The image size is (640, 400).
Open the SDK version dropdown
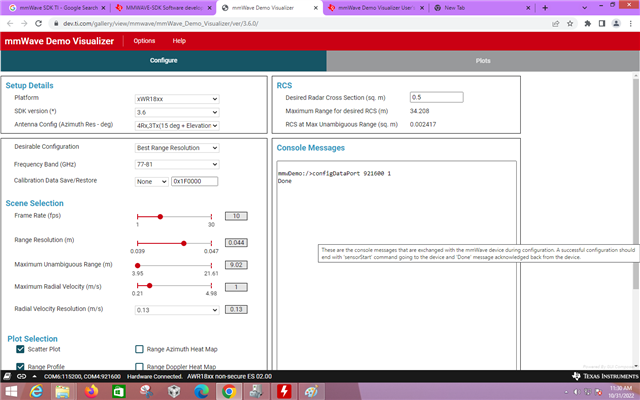tap(177, 112)
